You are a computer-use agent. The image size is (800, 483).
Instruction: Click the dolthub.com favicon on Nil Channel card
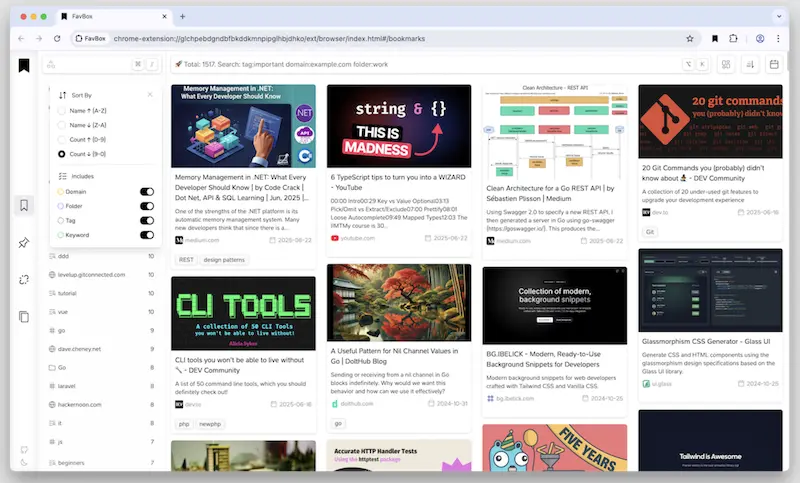335,403
